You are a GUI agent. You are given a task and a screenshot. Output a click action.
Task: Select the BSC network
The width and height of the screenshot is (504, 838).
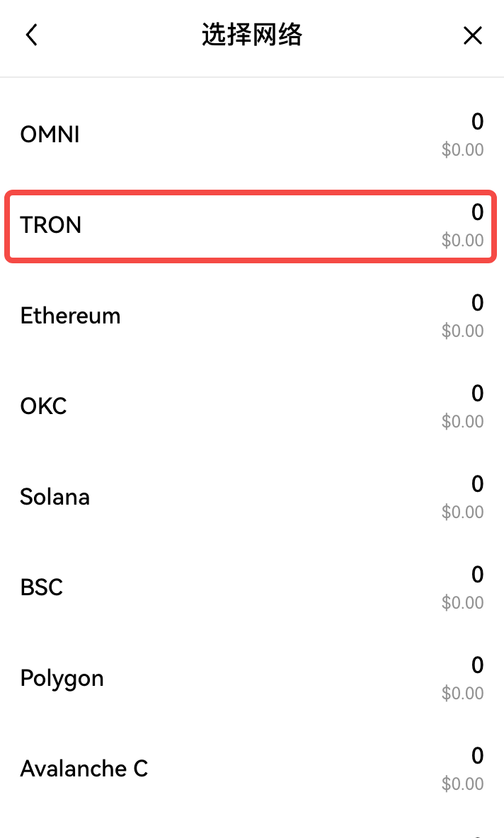[x=41, y=587]
